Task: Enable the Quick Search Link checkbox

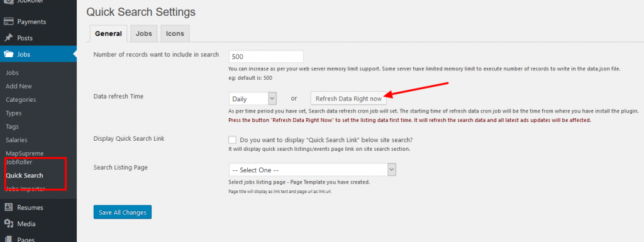Action: click(233, 140)
